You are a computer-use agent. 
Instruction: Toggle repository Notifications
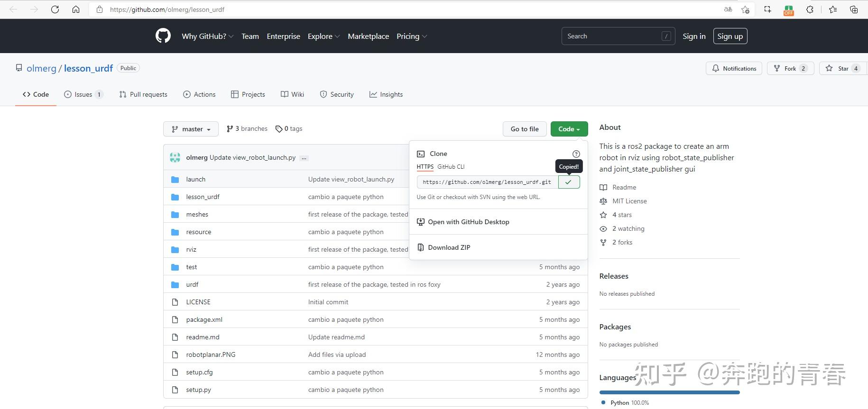pyautogui.click(x=734, y=68)
